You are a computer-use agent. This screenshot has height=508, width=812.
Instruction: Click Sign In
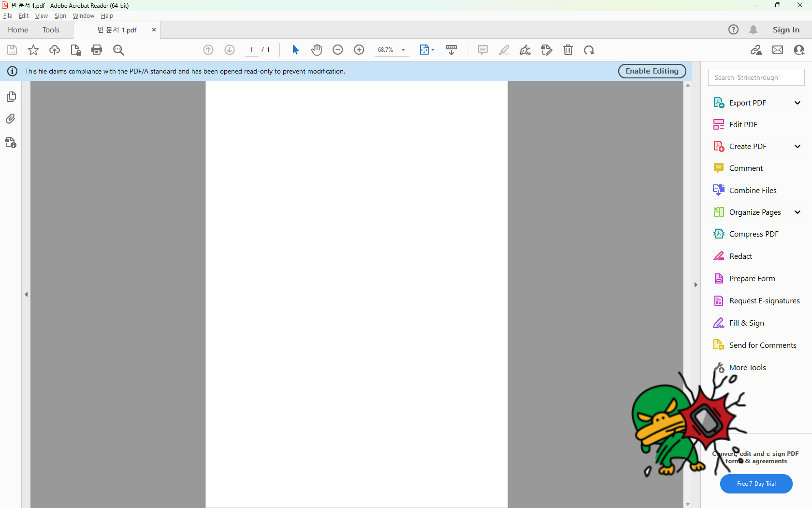click(786, 30)
